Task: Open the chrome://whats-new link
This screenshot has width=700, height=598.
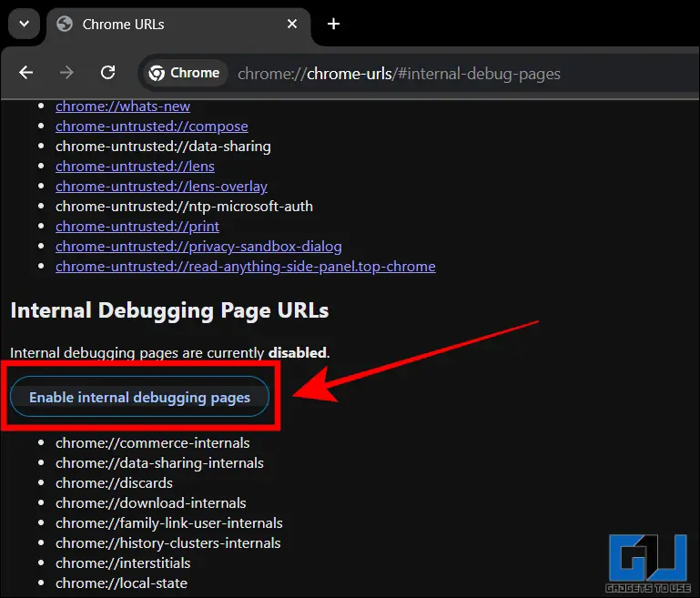Action: pyautogui.click(x=123, y=106)
